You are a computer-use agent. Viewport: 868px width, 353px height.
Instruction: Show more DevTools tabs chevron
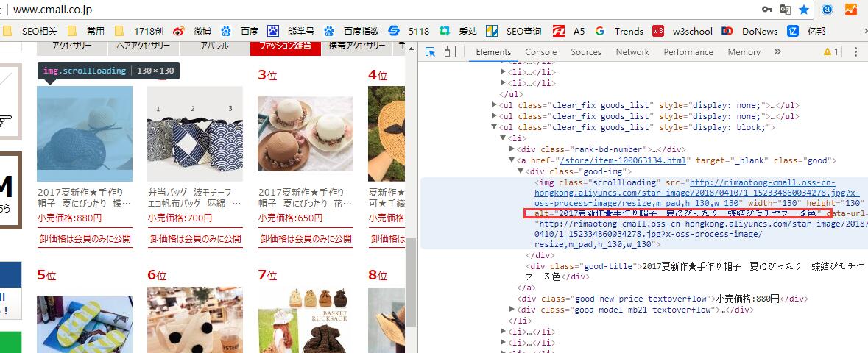[x=777, y=52]
